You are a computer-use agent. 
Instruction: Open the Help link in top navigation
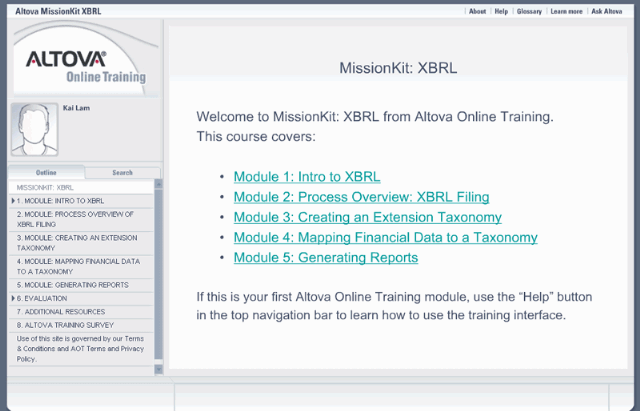tap(501, 11)
